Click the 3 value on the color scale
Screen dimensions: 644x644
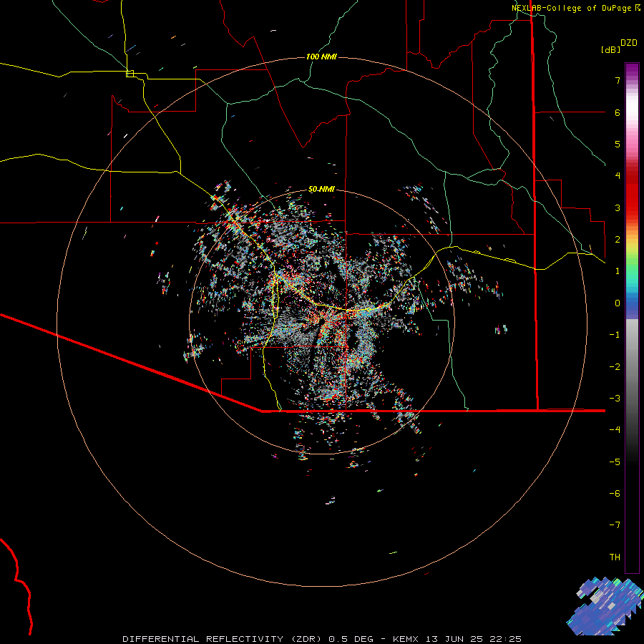click(618, 208)
